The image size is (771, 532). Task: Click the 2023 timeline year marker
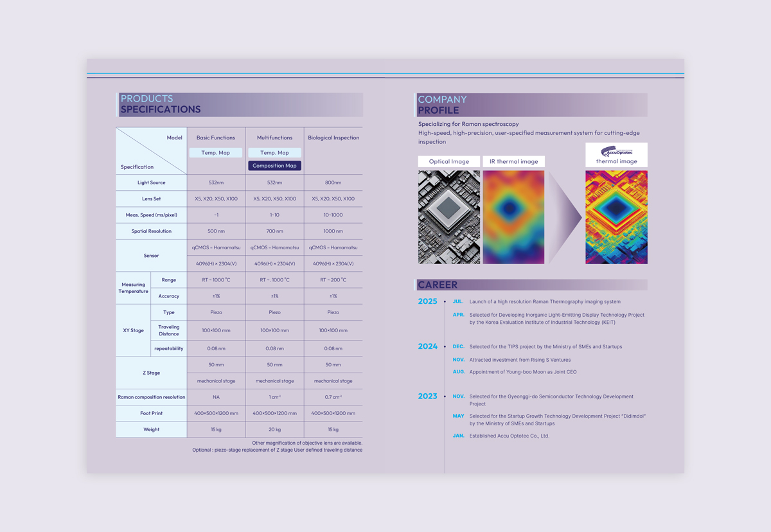427,396
